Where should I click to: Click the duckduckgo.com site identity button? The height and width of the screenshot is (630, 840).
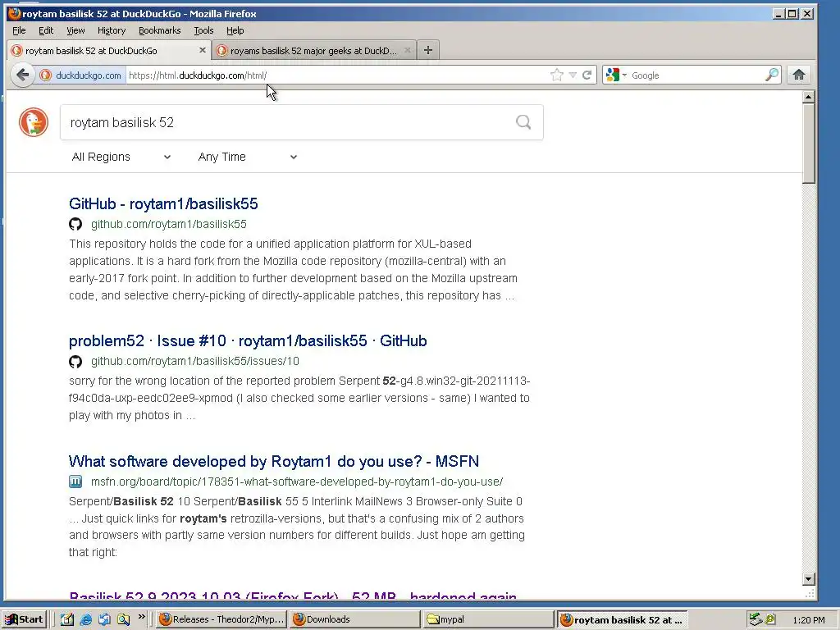(81, 75)
